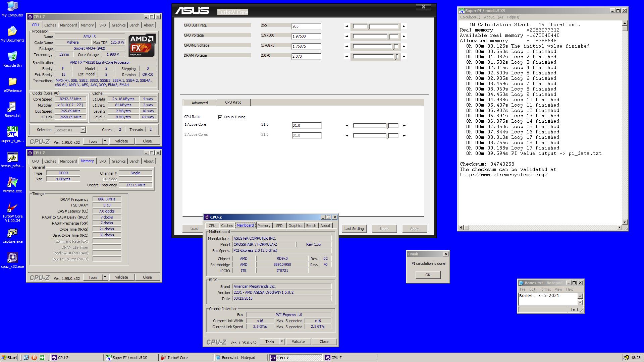644x362 pixels.
Task: Open About...(A) menu in Super PI
Action: pyautogui.click(x=493, y=17)
